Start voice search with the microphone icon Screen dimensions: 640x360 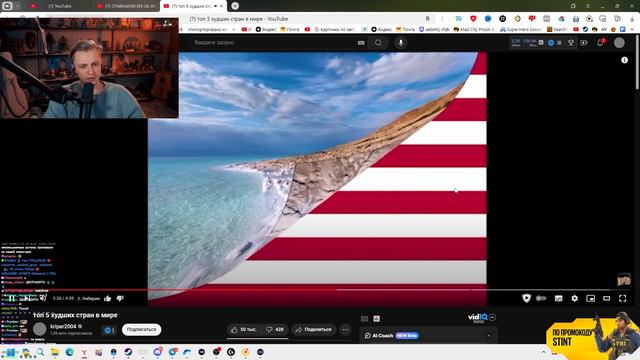(x=401, y=42)
